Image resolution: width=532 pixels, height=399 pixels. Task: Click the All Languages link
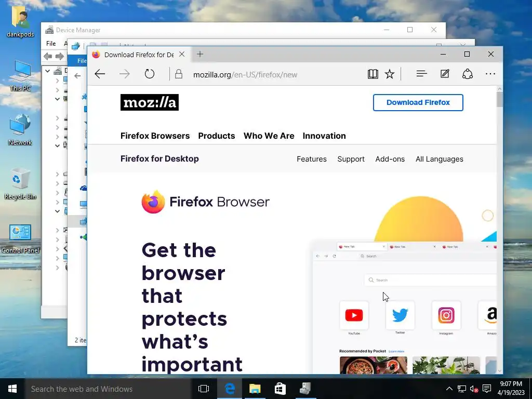[440, 159]
